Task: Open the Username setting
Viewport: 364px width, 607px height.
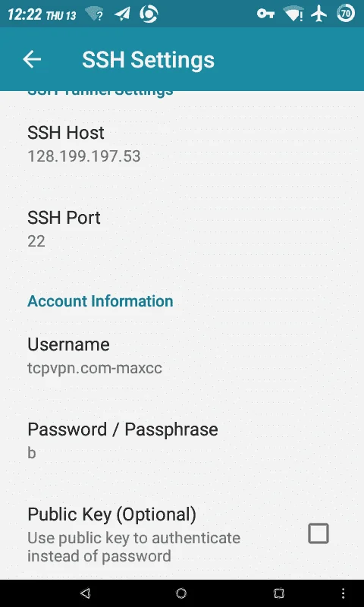Action: (x=182, y=356)
